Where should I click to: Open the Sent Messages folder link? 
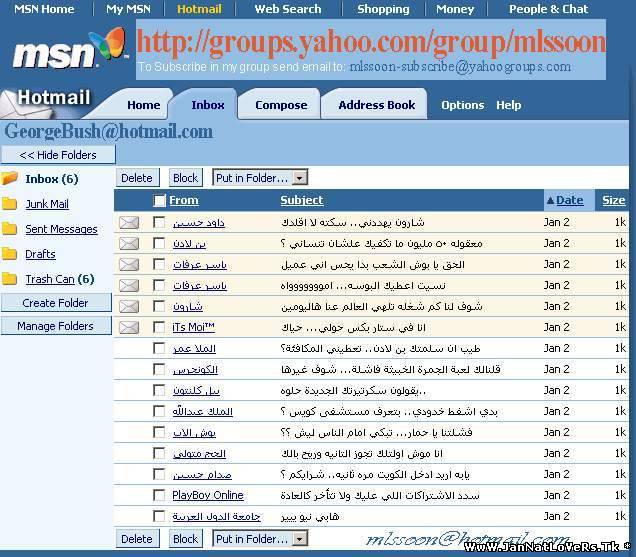pyautogui.click(x=61, y=229)
